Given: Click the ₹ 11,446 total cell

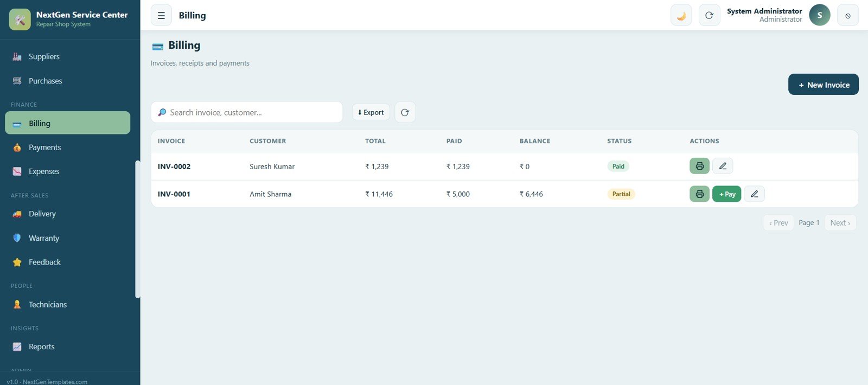Looking at the screenshot, I should tap(379, 194).
